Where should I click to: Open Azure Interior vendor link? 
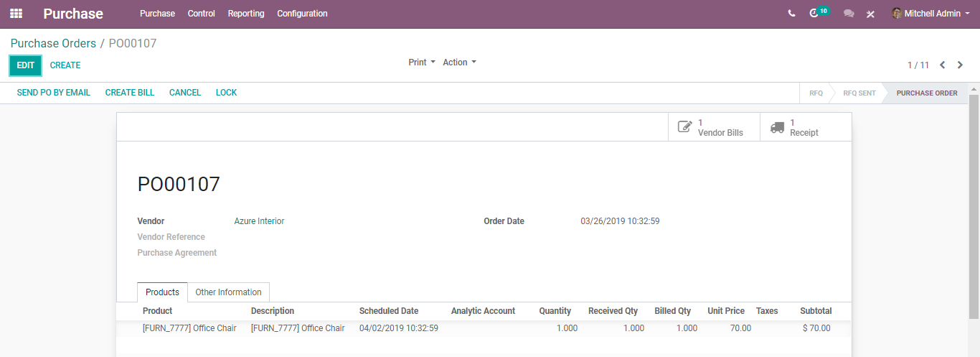pyautogui.click(x=259, y=221)
